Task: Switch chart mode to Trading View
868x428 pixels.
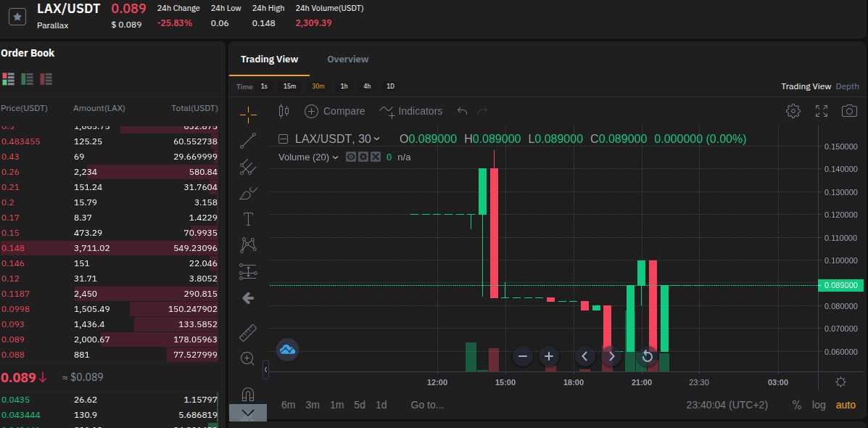Action: point(806,86)
